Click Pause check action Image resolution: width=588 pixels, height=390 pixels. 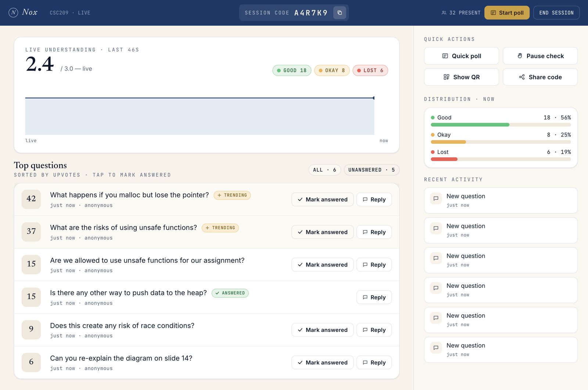click(540, 56)
